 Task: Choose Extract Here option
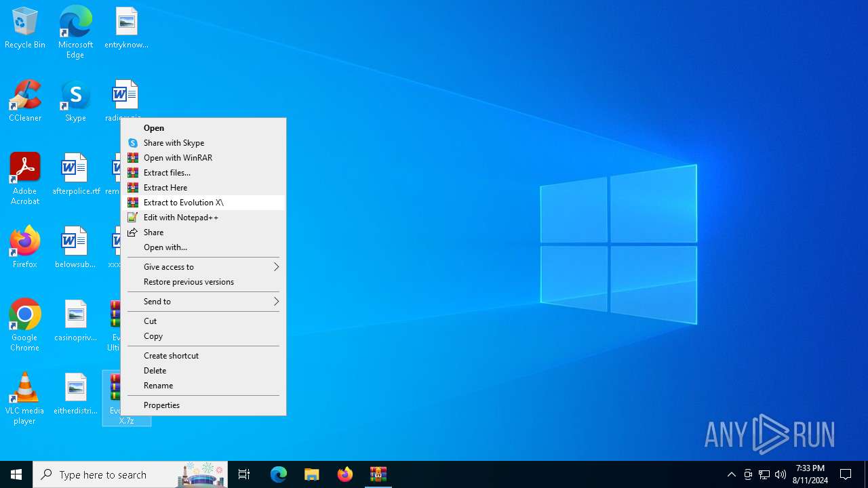click(x=203, y=188)
